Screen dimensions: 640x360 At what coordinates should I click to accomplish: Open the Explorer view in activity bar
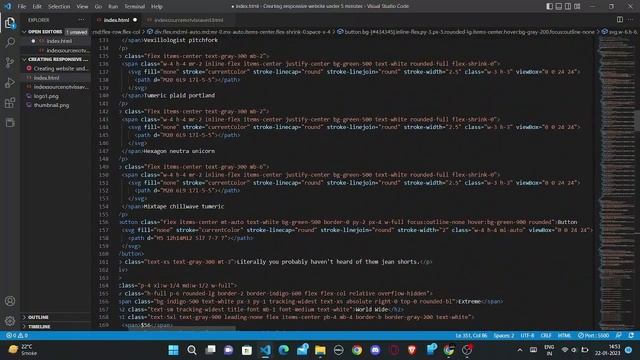(10, 23)
